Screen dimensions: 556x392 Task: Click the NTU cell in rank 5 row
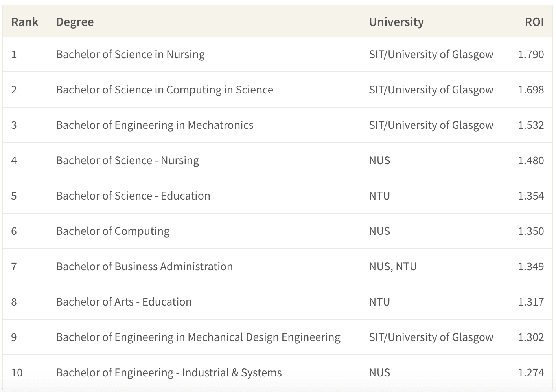[379, 196]
